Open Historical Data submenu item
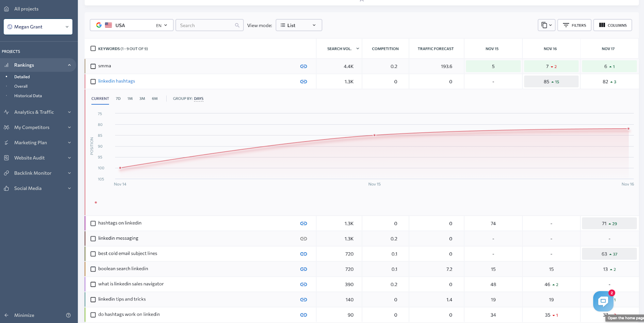 [x=28, y=96]
